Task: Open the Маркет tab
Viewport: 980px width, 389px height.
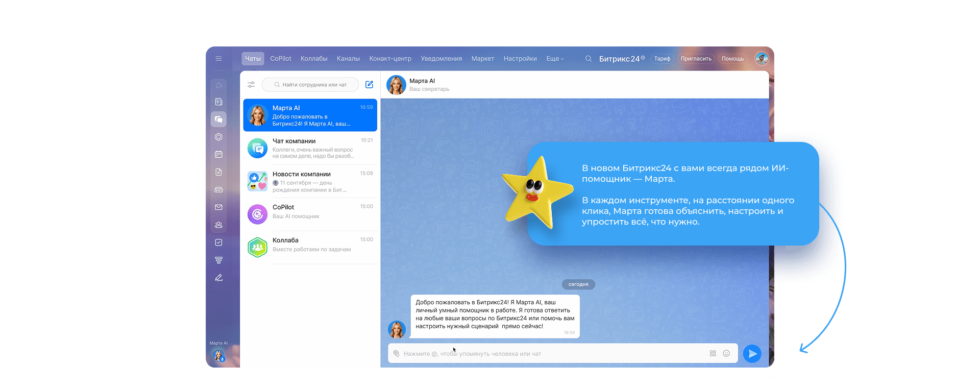Action: click(483, 59)
